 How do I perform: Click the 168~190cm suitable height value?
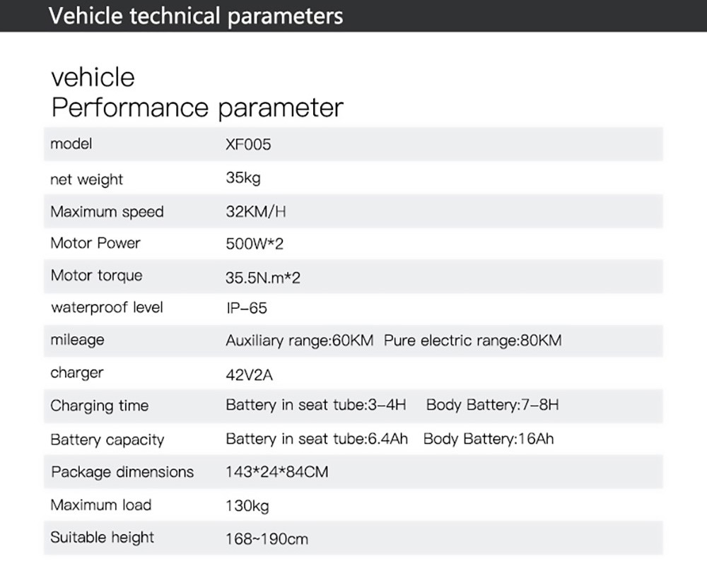tap(267, 539)
